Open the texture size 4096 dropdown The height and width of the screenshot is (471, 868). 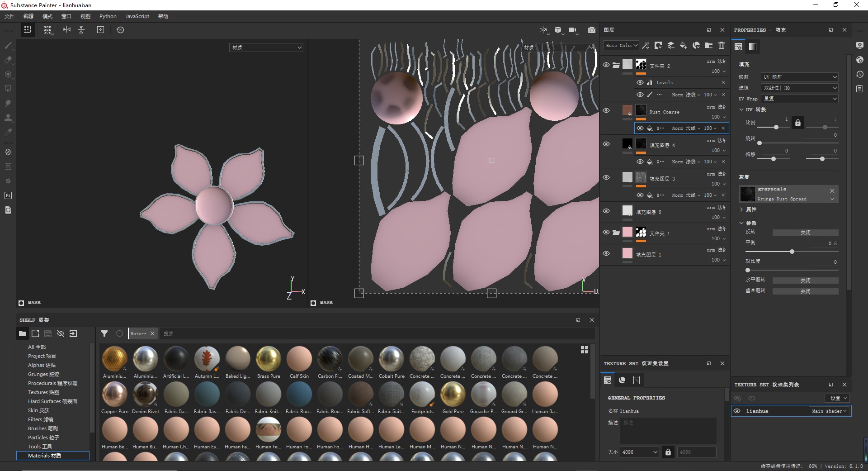[639, 452]
